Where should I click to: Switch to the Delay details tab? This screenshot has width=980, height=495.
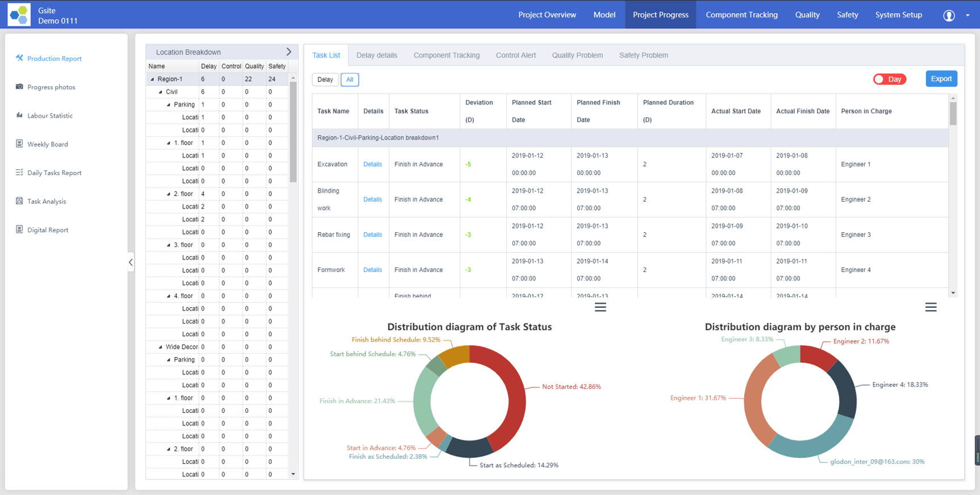pyautogui.click(x=376, y=55)
